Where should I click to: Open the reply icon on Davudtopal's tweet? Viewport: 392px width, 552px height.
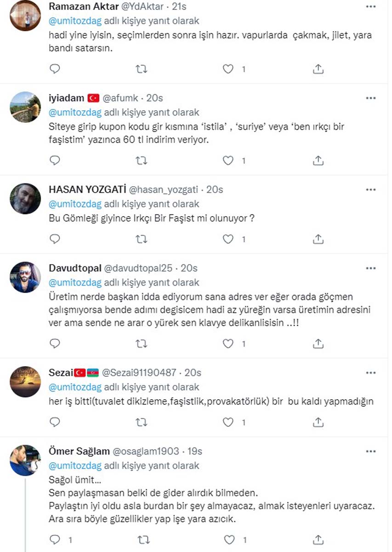[55, 343]
